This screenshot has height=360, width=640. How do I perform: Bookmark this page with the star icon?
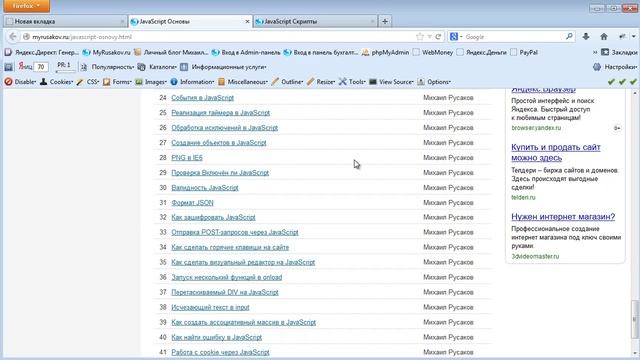pos(420,37)
